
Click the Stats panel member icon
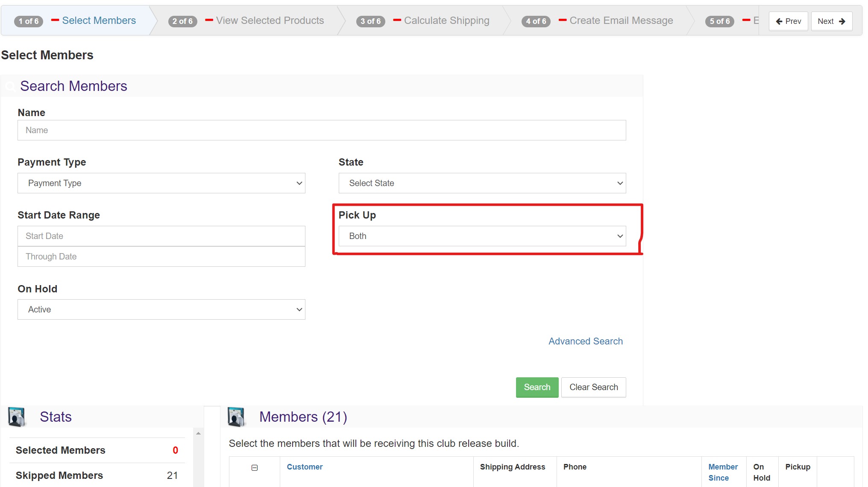(17, 417)
